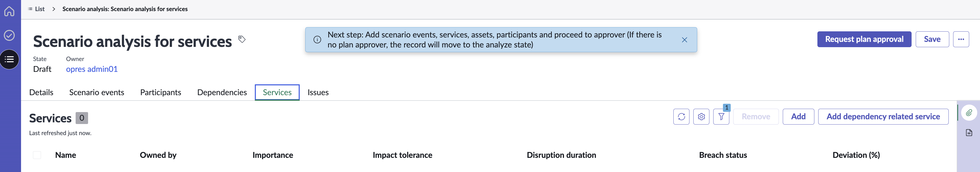Click the Save button

(932, 39)
